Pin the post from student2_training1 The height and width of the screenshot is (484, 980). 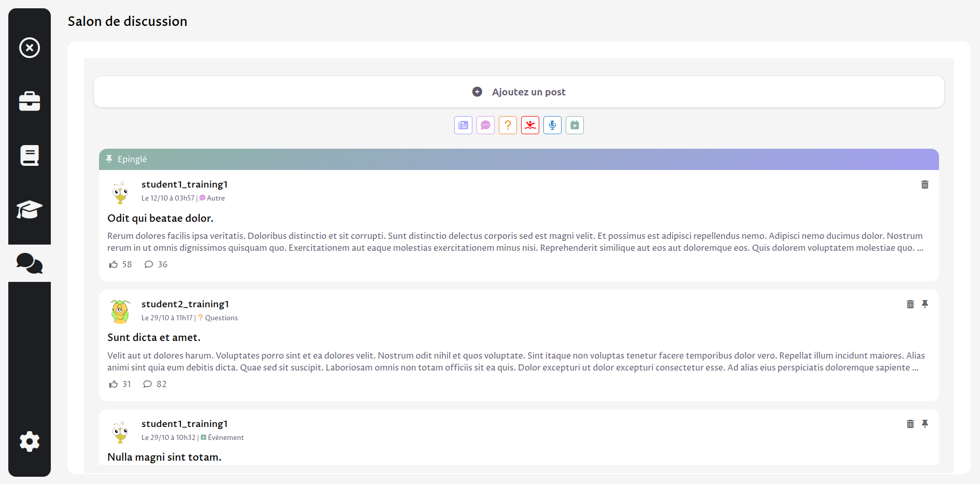point(926,304)
